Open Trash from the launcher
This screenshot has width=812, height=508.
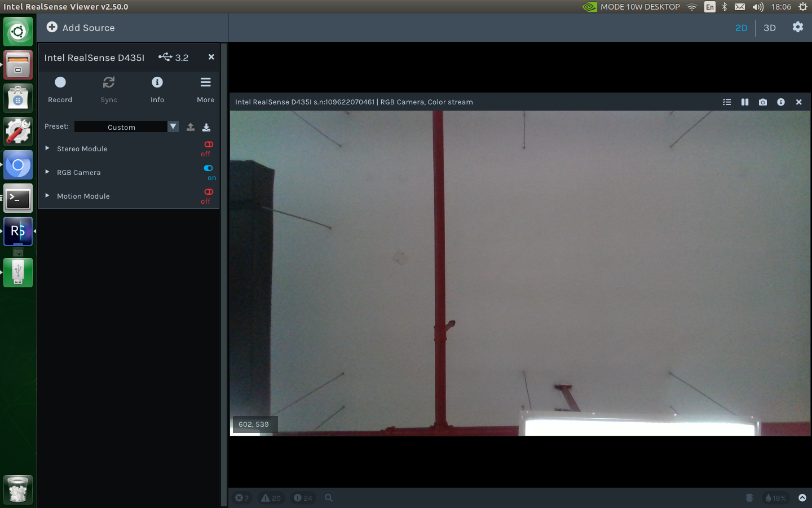point(18,489)
